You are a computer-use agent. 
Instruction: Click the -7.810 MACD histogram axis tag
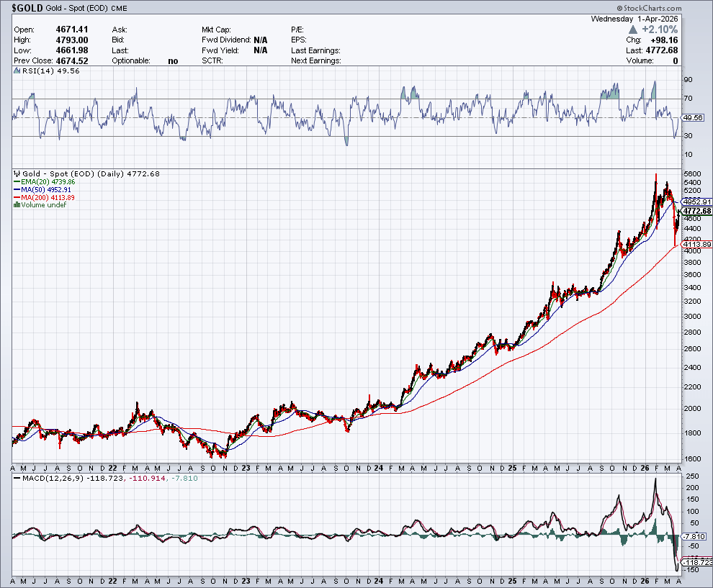pos(695,537)
